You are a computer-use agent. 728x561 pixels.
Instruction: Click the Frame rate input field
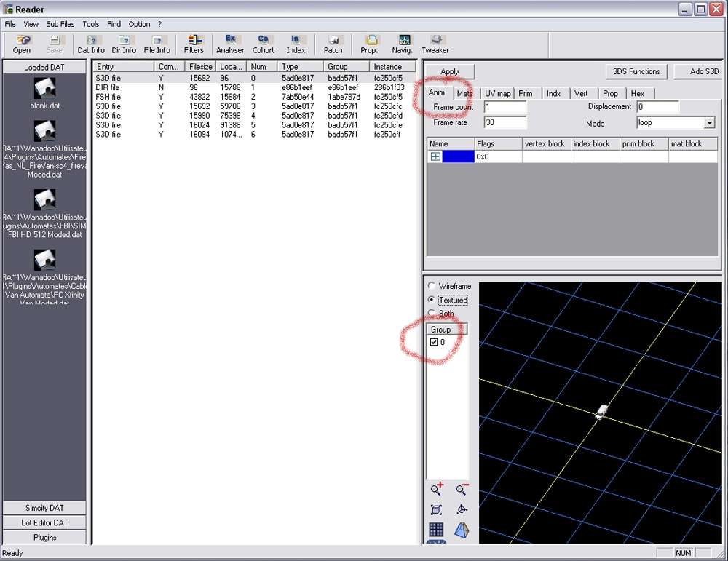coord(505,122)
